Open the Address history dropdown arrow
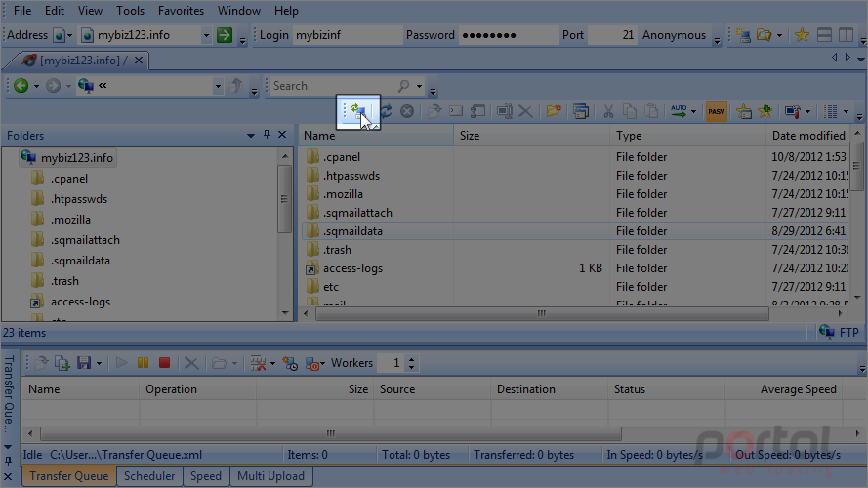Viewport: 868px width, 488px height. click(x=206, y=35)
